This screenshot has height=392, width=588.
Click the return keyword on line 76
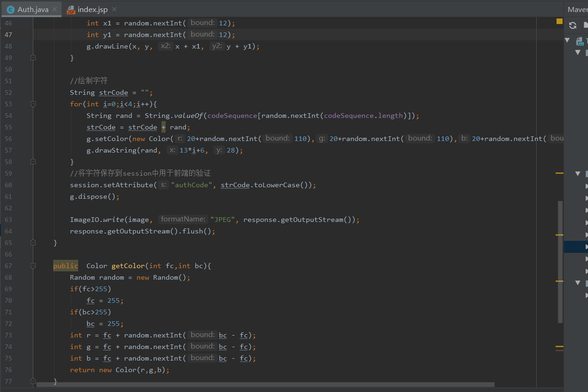[82, 370]
